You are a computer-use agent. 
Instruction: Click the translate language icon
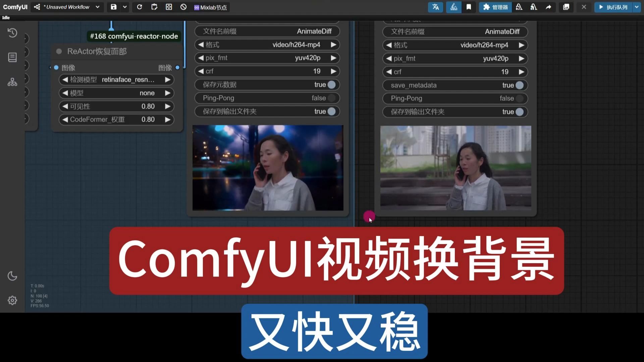(x=435, y=7)
